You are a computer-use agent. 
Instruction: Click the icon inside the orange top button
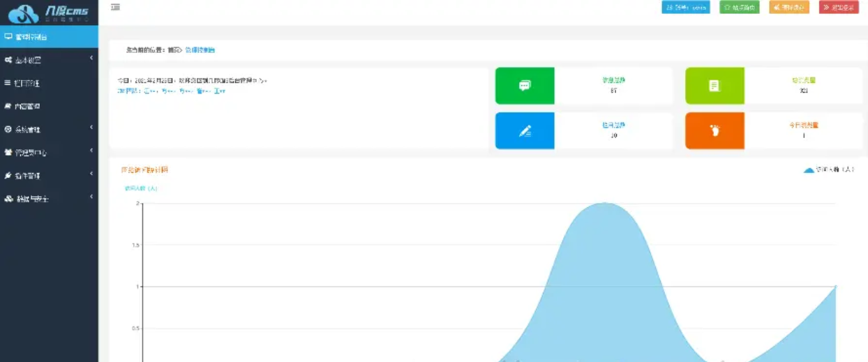tap(776, 7)
